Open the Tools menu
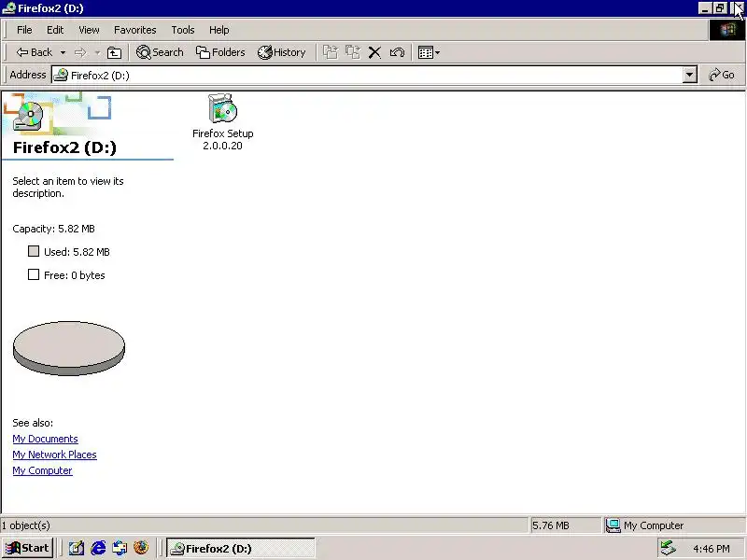This screenshot has height=560, width=747. pyautogui.click(x=182, y=30)
